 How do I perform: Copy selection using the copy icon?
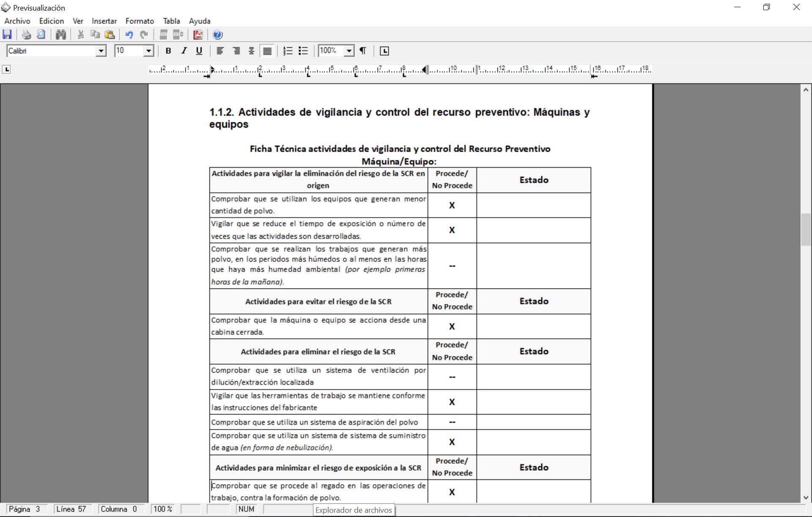click(95, 35)
